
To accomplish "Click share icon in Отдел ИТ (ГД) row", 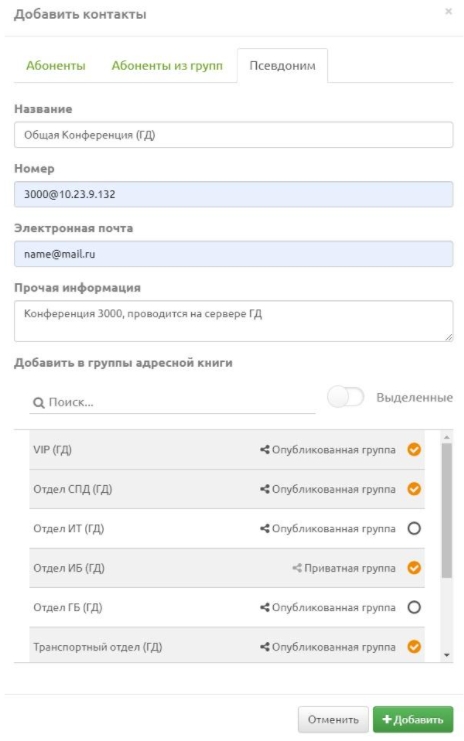I will pyautogui.click(x=265, y=528).
